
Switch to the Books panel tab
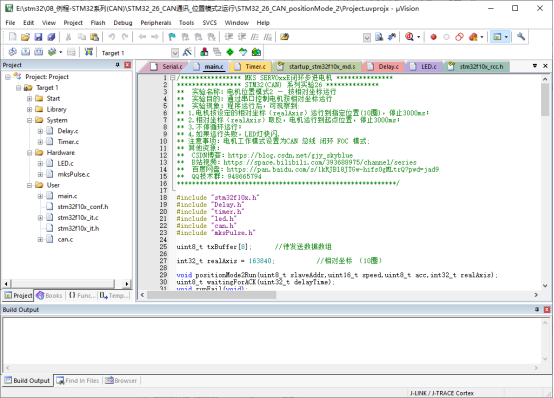[x=49, y=295]
